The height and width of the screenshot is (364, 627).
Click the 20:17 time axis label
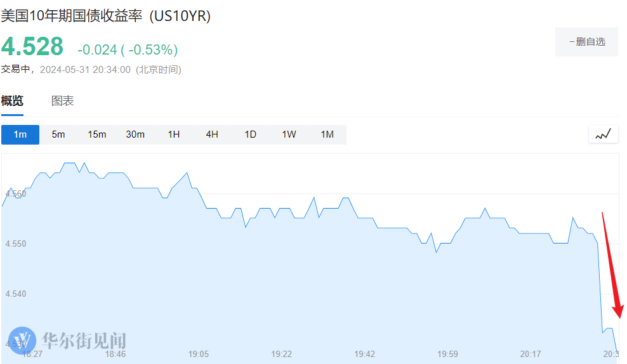tap(531, 354)
